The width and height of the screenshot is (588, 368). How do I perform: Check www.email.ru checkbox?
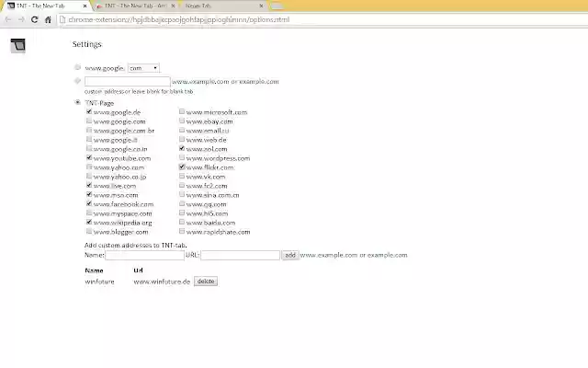pyautogui.click(x=182, y=130)
